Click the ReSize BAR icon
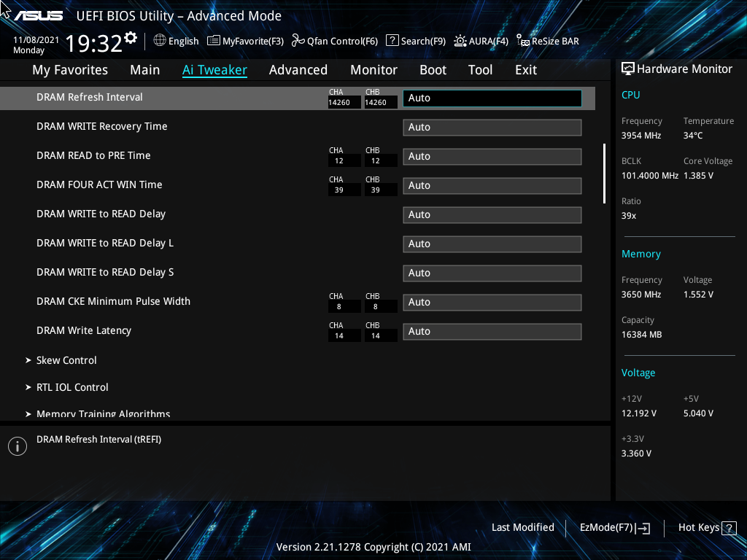Viewport: 747px width, 560px height. 523,41
